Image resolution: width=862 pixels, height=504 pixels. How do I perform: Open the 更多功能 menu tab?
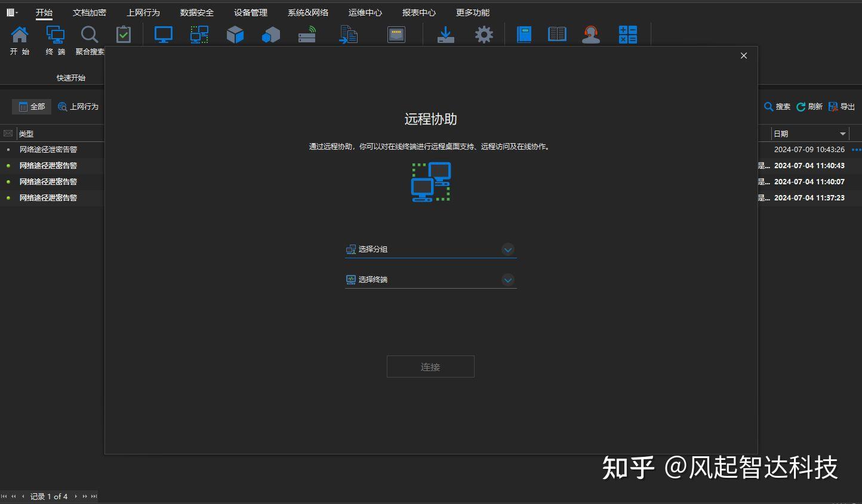pos(473,13)
